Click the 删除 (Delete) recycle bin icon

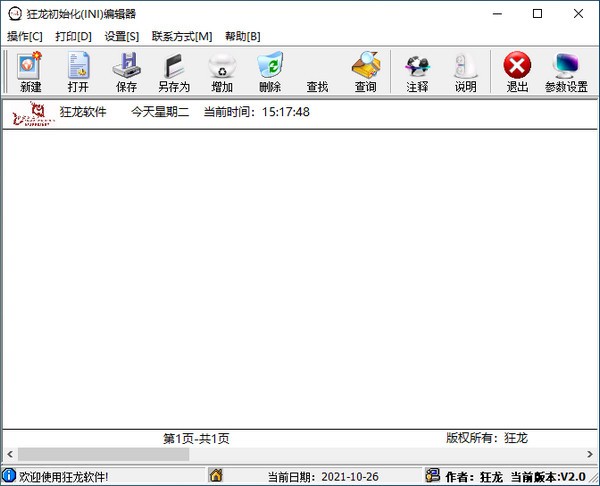point(270,65)
